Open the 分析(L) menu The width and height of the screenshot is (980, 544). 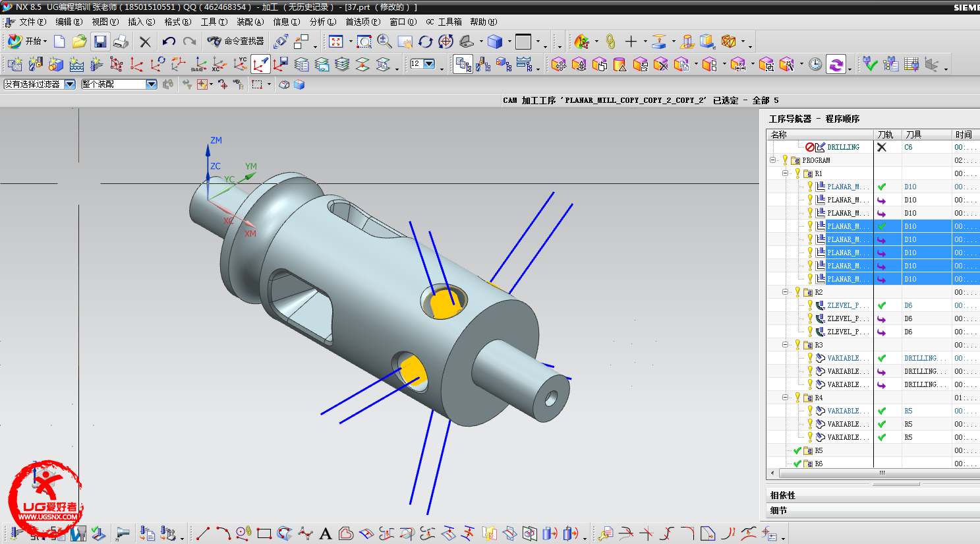322,22
